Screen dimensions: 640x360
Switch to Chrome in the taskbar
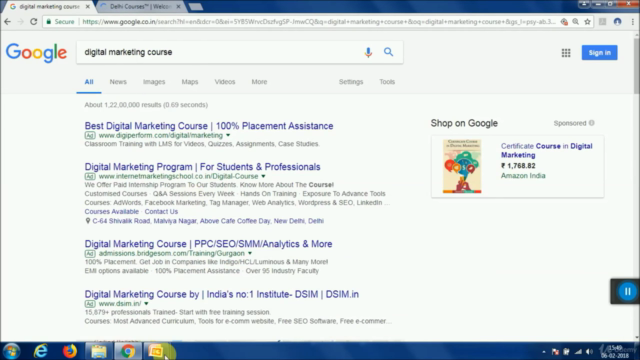tap(128, 351)
